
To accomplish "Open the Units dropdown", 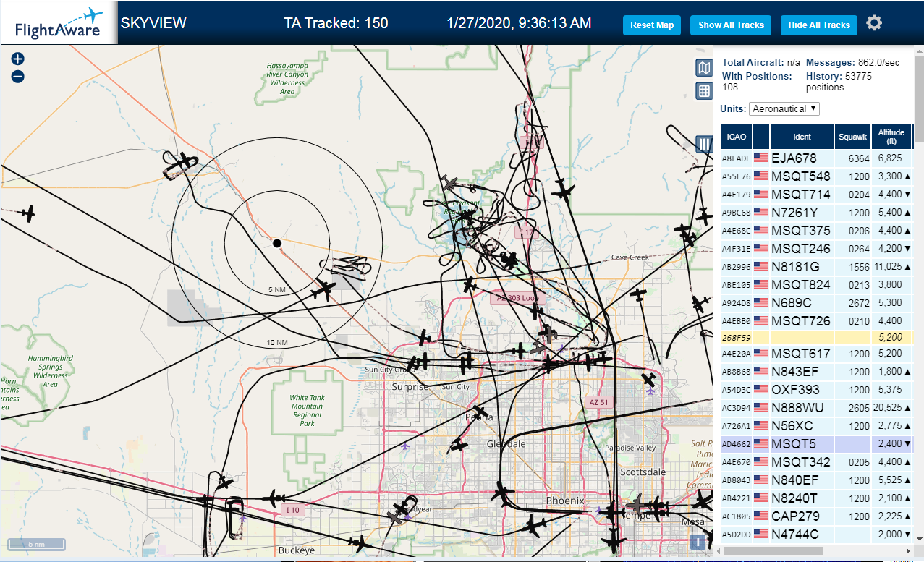I will 784,108.
